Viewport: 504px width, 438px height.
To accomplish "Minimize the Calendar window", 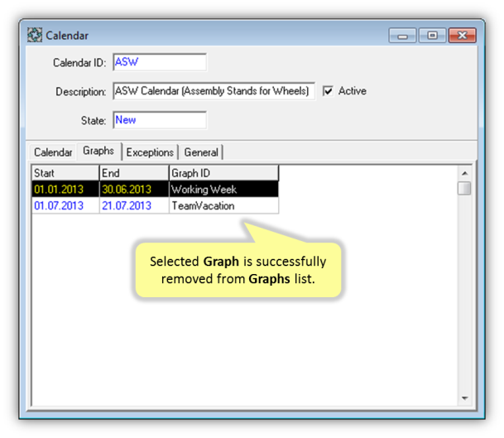I will tap(402, 36).
